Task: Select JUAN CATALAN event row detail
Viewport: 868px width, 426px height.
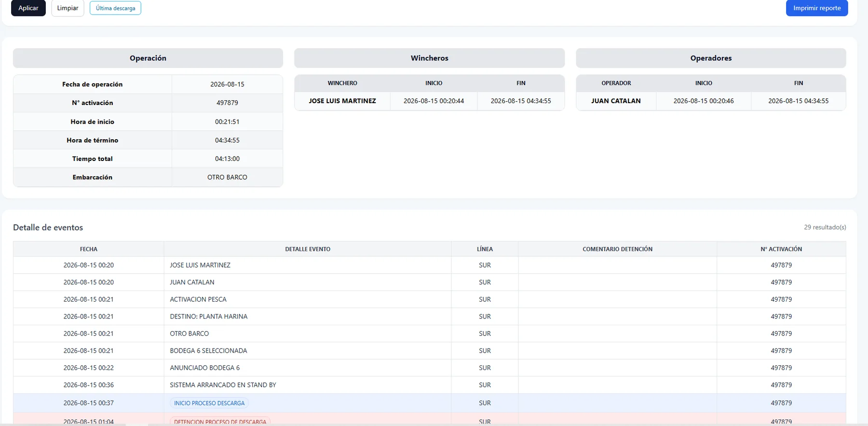Action: click(192, 282)
